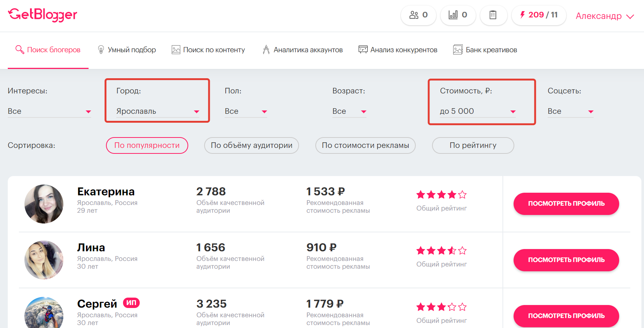Click the magnifier icon of Поиск блогеров
Viewport: 644px width, 328px height.
click(x=20, y=50)
